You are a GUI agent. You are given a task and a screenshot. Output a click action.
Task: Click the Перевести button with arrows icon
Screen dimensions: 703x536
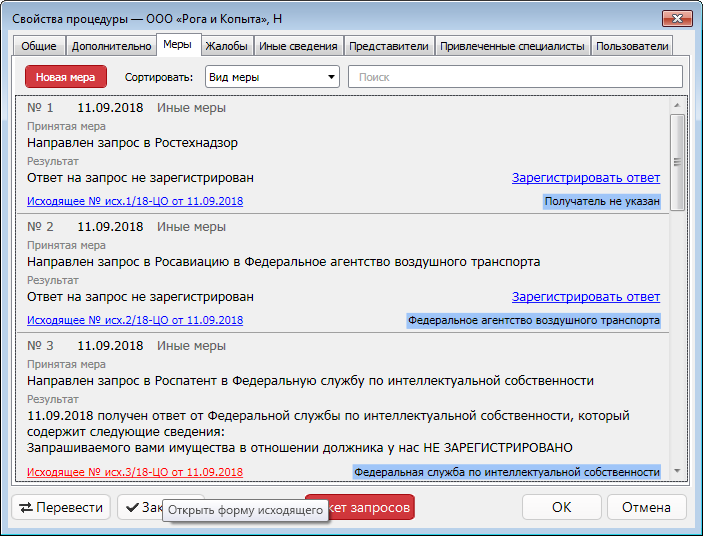click(x=61, y=507)
